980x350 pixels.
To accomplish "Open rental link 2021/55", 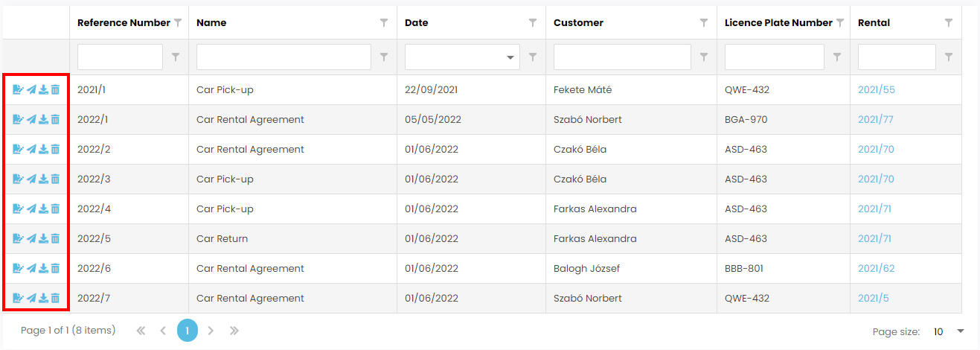I will (x=877, y=90).
